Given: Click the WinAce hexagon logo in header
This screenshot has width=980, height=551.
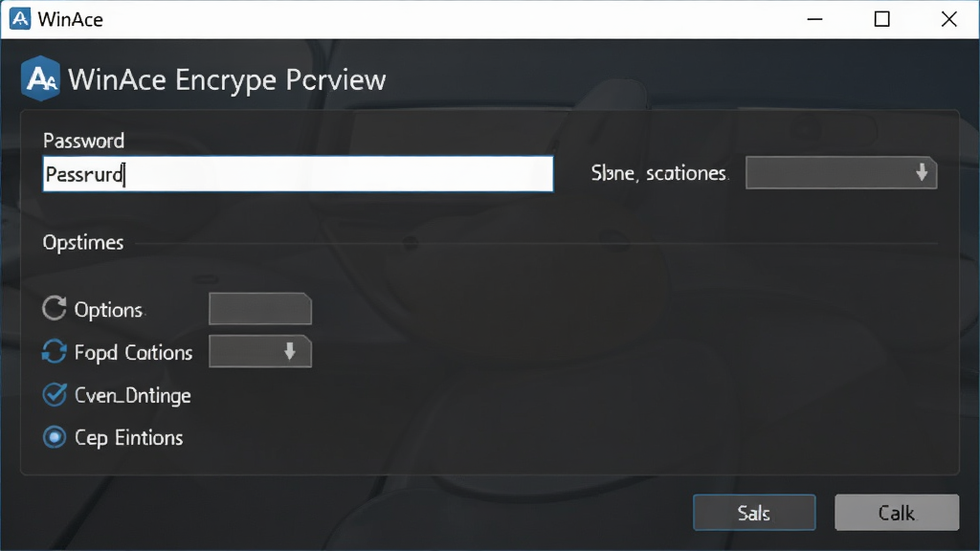Looking at the screenshot, I should pos(40,78).
